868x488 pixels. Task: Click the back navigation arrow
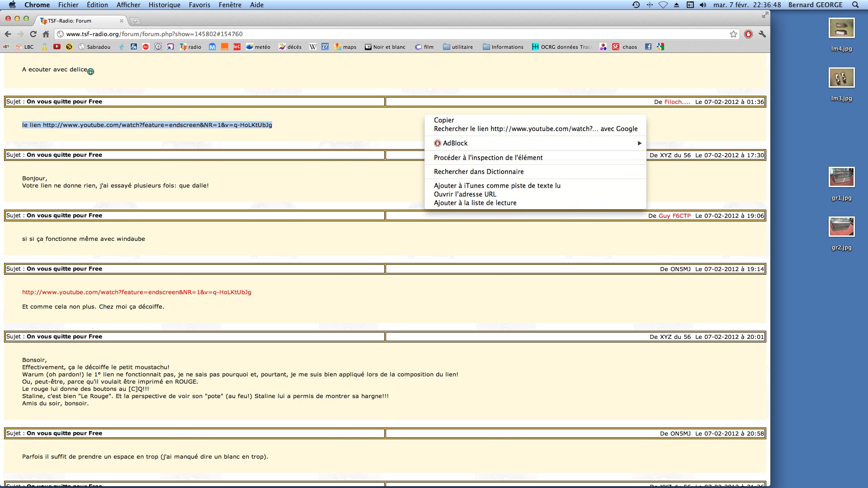(x=8, y=34)
